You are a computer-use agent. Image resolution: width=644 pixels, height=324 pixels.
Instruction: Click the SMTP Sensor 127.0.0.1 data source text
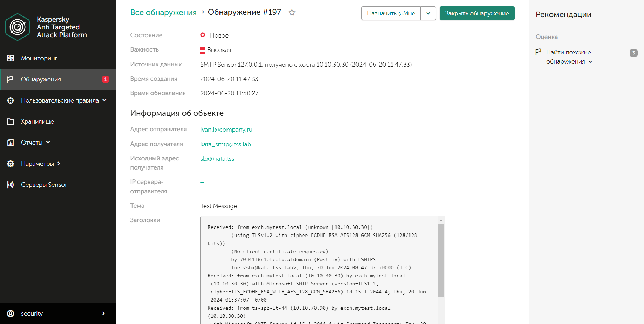tap(306, 65)
